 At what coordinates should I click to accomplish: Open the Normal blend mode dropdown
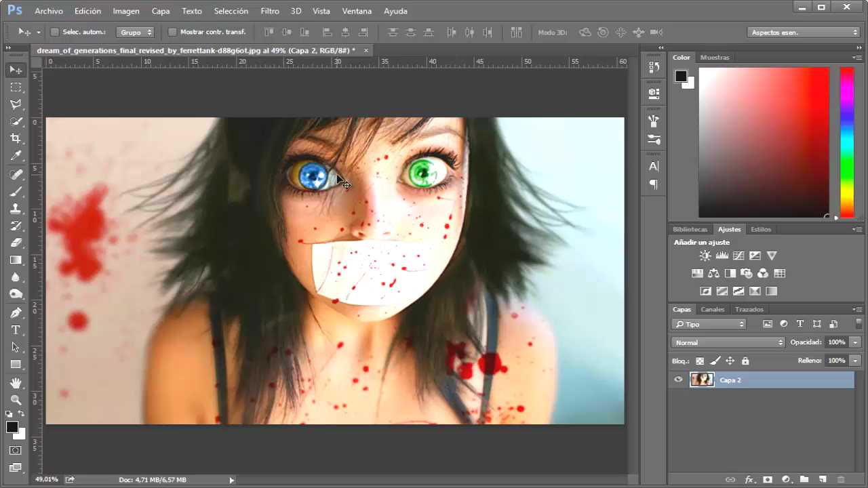(x=728, y=342)
